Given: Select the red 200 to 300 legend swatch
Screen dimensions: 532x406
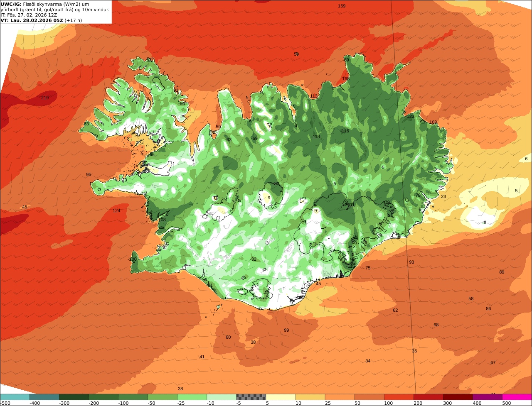Looking at the screenshot, I should [x=428, y=397].
